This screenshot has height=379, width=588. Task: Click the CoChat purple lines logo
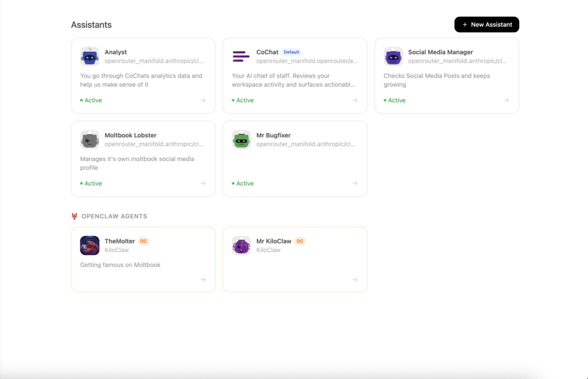[241, 56]
